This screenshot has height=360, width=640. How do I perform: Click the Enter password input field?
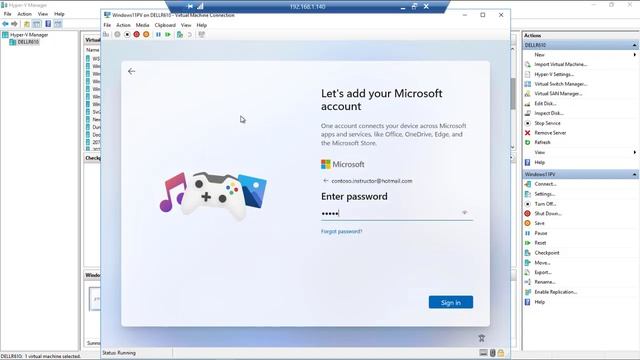397,213
